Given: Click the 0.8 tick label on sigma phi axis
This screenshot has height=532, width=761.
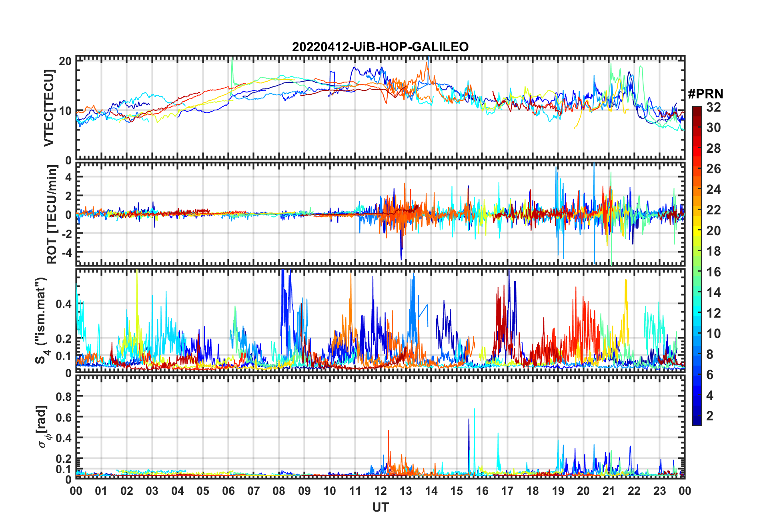Looking at the screenshot, I should (x=63, y=396).
